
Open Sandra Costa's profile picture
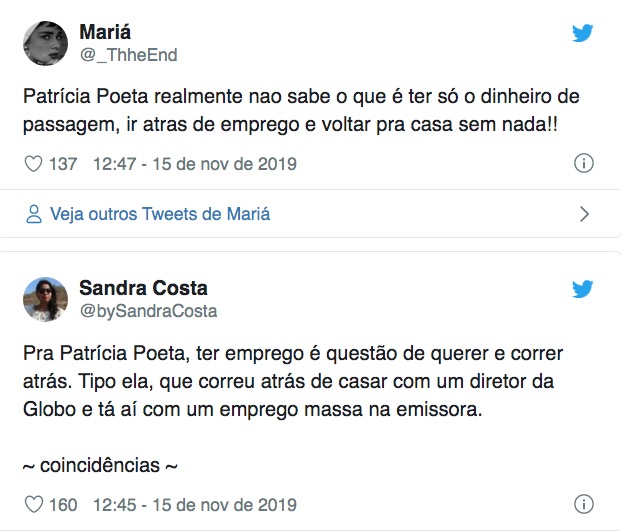(45, 298)
